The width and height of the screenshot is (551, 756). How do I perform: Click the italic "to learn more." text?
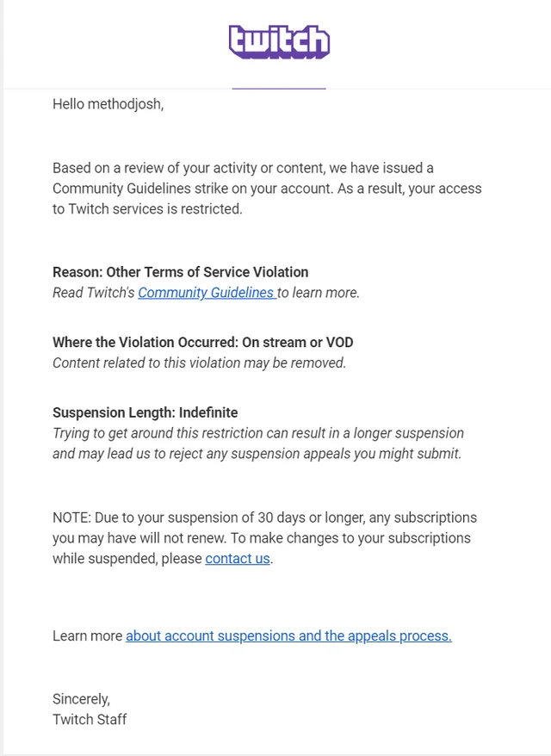click(319, 293)
